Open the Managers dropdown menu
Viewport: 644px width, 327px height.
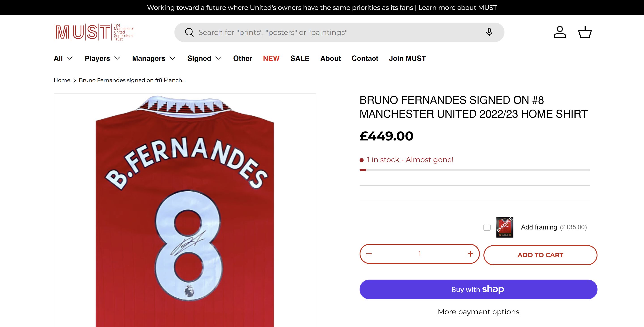point(154,58)
